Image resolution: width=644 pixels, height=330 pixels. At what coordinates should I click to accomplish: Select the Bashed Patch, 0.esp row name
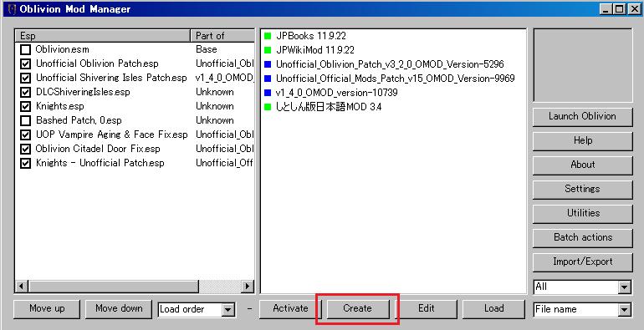[79, 120]
